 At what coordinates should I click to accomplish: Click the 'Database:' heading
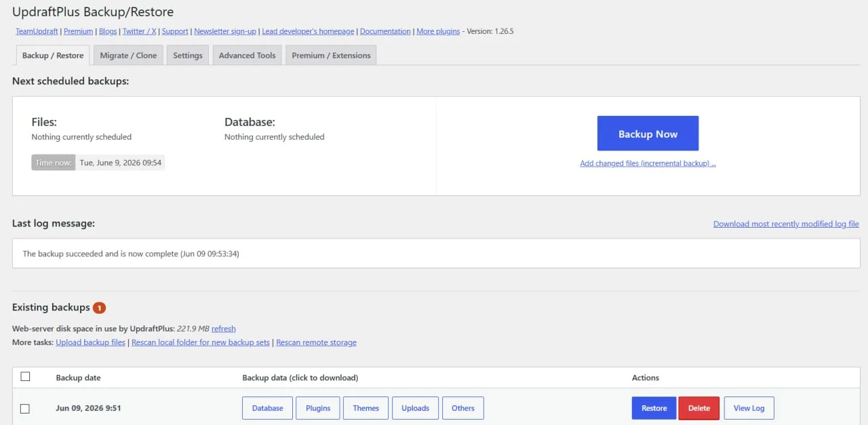(x=250, y=123)
